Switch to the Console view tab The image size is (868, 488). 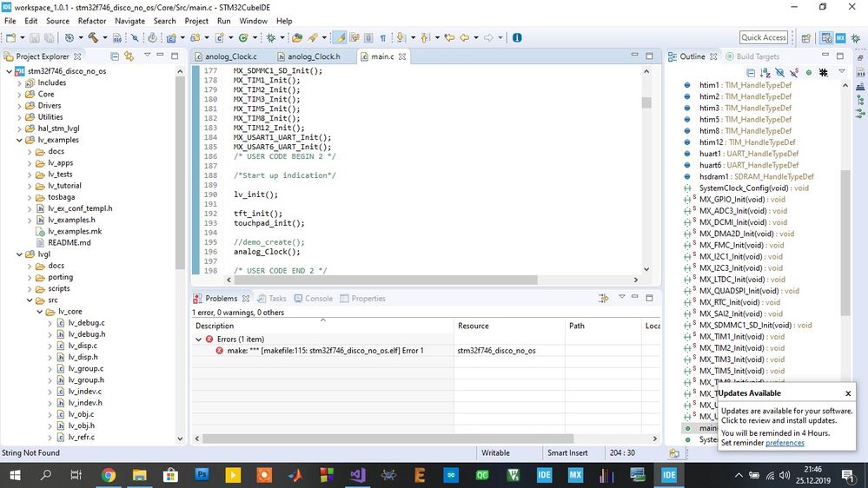(318, 298)
